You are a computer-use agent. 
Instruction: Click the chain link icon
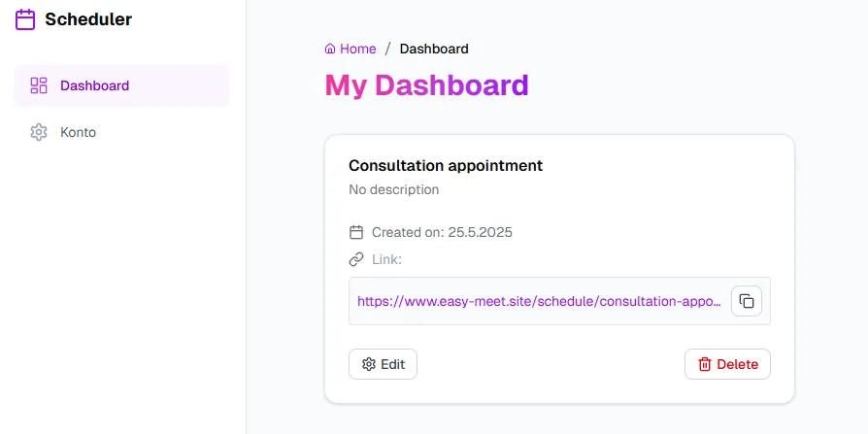356,259
